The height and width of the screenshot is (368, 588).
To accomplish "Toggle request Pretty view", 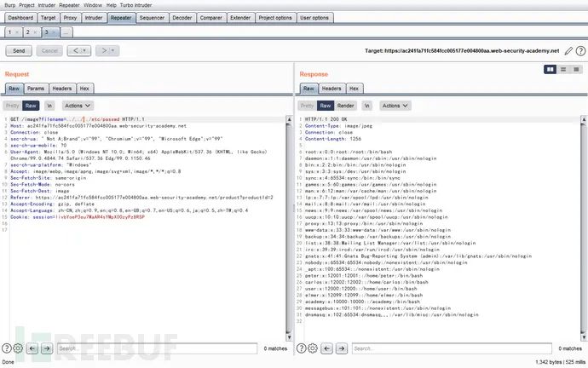I will pos(13,106).
